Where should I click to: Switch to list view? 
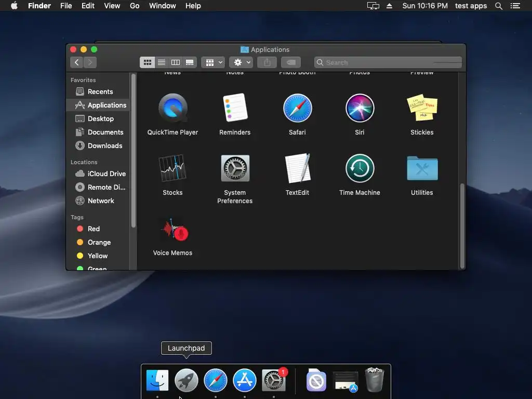point(162,62)
